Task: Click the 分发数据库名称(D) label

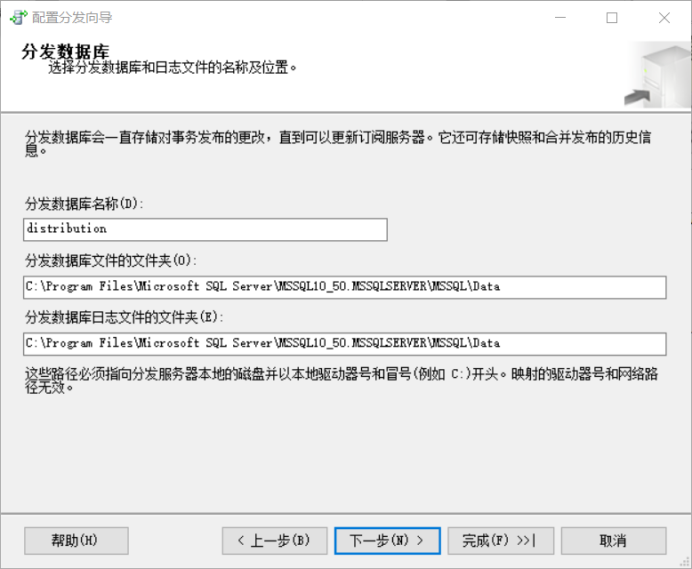Action: pos(85,204)
